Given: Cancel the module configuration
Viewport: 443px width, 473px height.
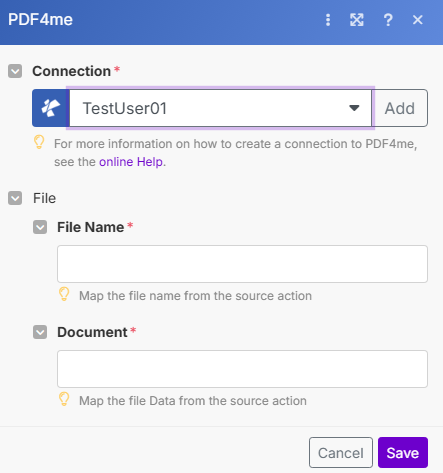Looking at the screenshot, I should tap(341, 453).
